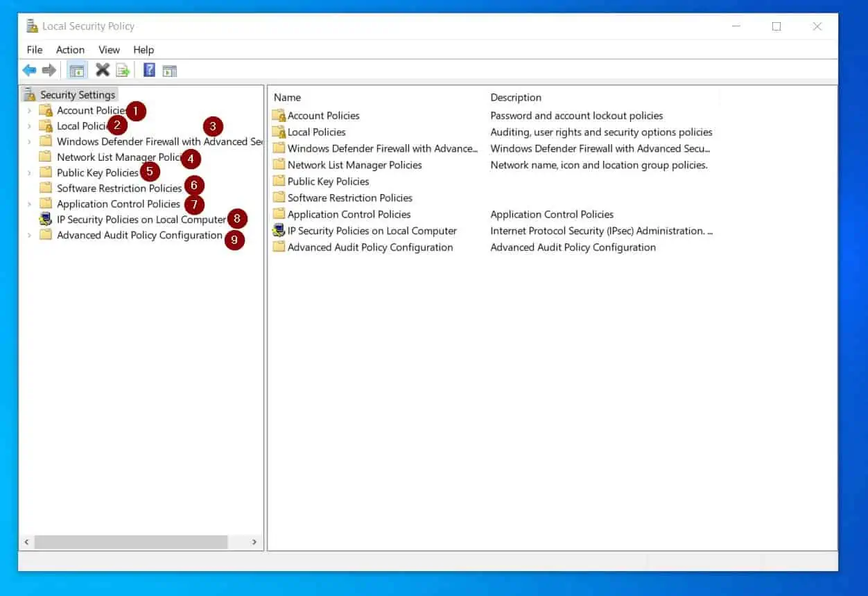Click Application Control Policies folder icon in tree

pos(46,204)
